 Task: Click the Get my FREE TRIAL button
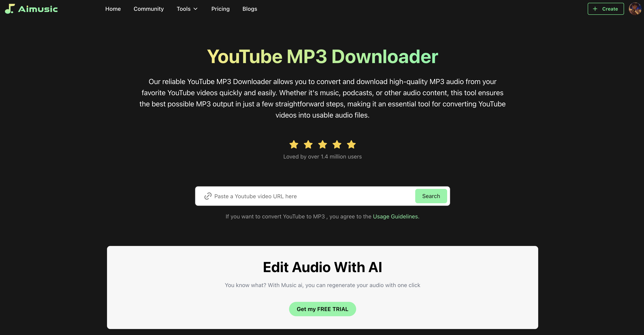coord(322,309)
